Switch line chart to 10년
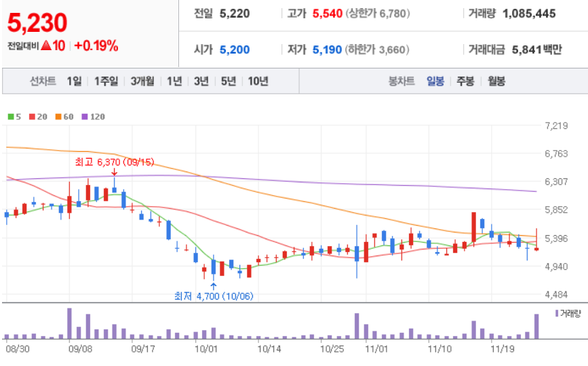 [x=258, y=81]
